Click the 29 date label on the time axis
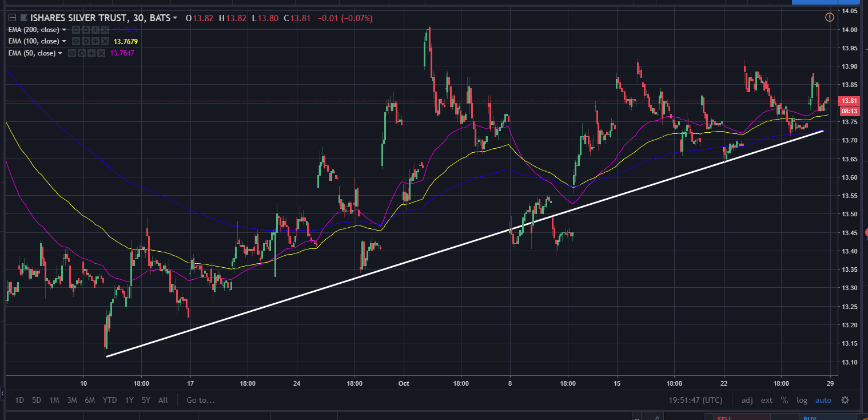This screenshot has width=868, height=420. pyautogui.click(x=830, y=383)
